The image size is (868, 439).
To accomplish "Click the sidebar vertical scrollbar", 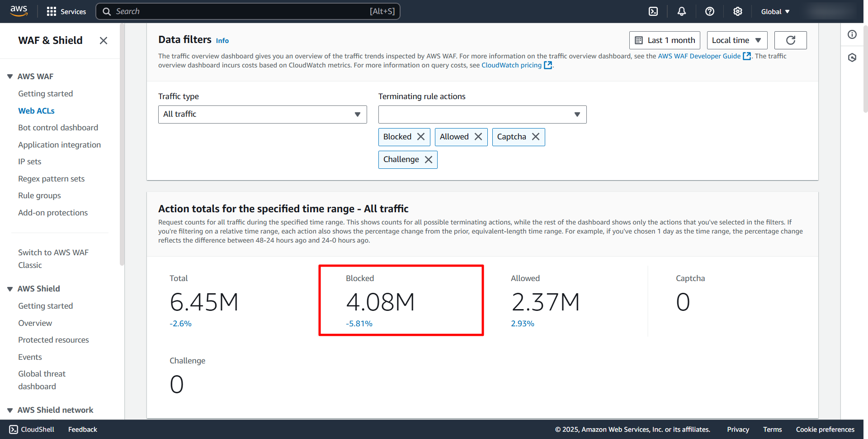I will click(x=122, y=145).
